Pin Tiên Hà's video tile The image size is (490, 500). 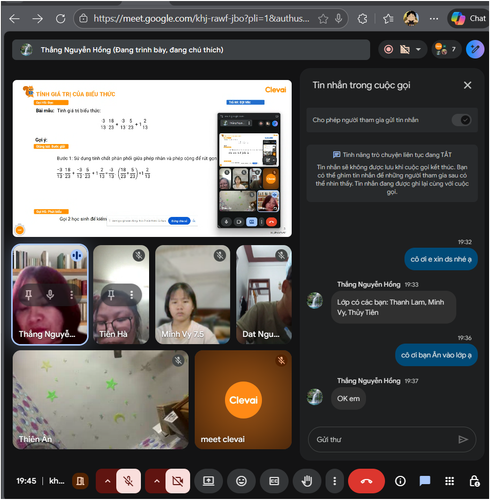111,295
